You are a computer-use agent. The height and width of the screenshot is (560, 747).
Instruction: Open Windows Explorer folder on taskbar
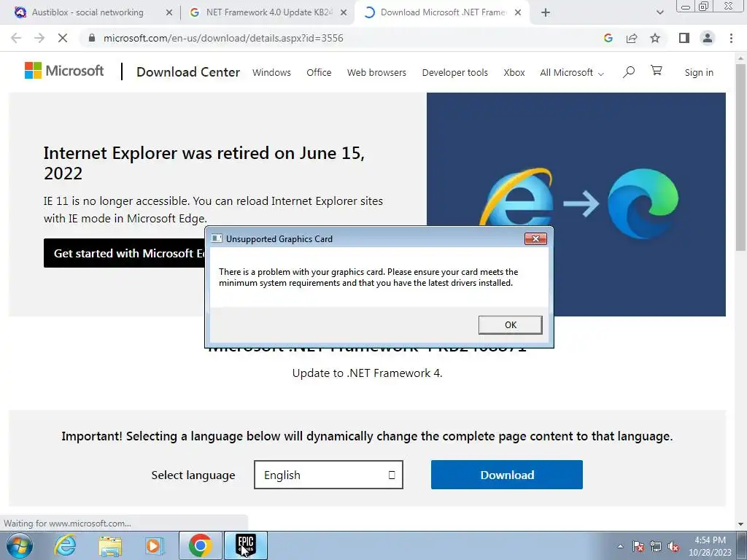click(110, 545)
